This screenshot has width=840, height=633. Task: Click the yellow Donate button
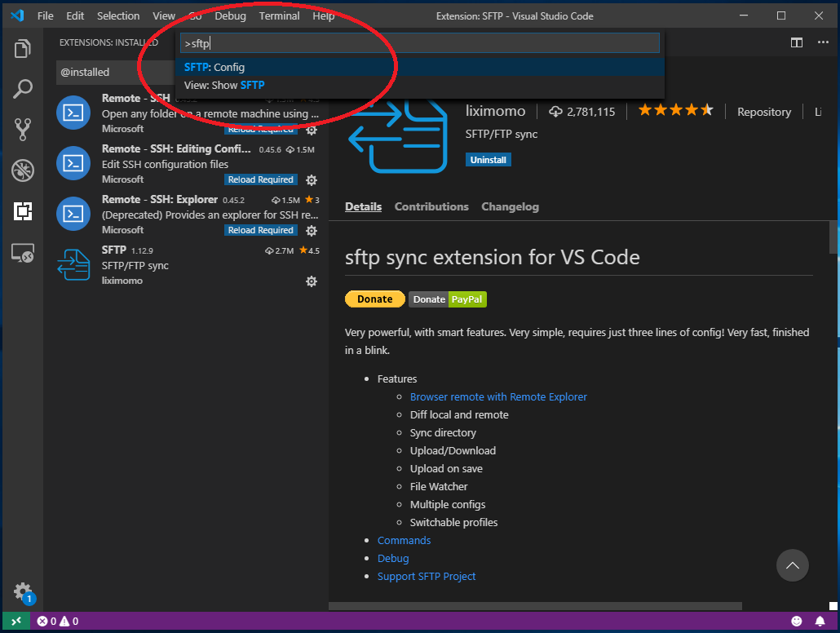375,299
